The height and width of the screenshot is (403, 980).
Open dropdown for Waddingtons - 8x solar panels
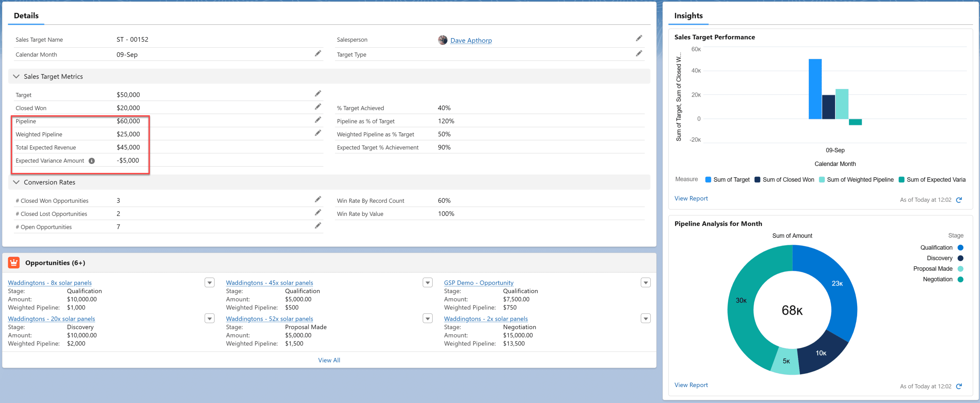tap(210, 283)
